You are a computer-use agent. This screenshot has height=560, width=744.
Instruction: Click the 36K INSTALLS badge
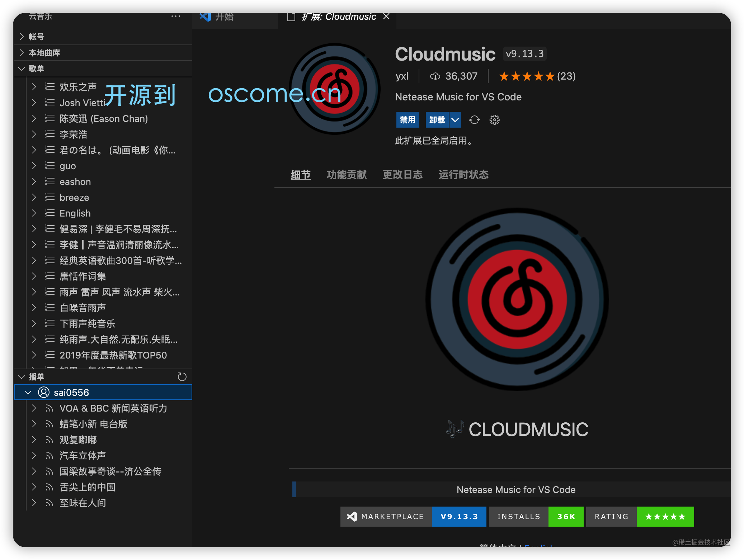(x=566, y=516)
